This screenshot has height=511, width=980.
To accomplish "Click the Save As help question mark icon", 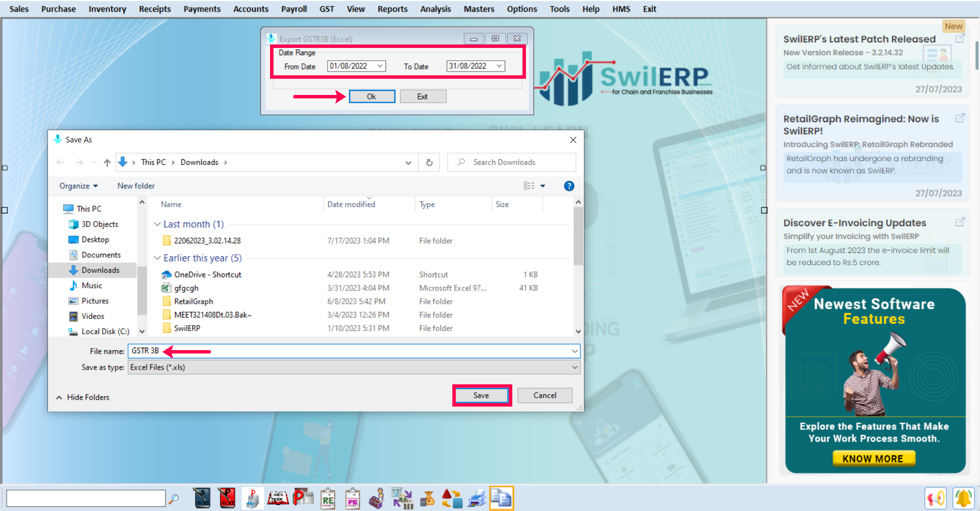I will [569, 186].
